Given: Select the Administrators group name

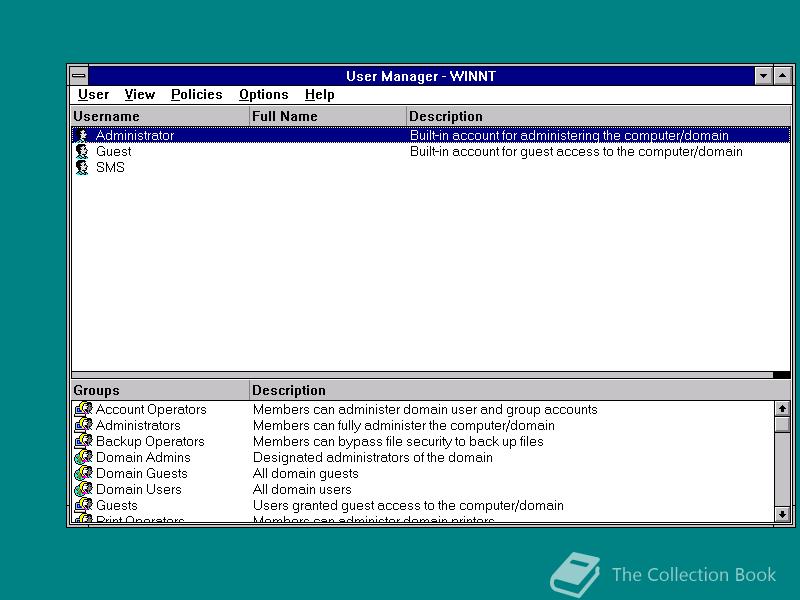Looking at the screenshot, I should coord(138,425).
